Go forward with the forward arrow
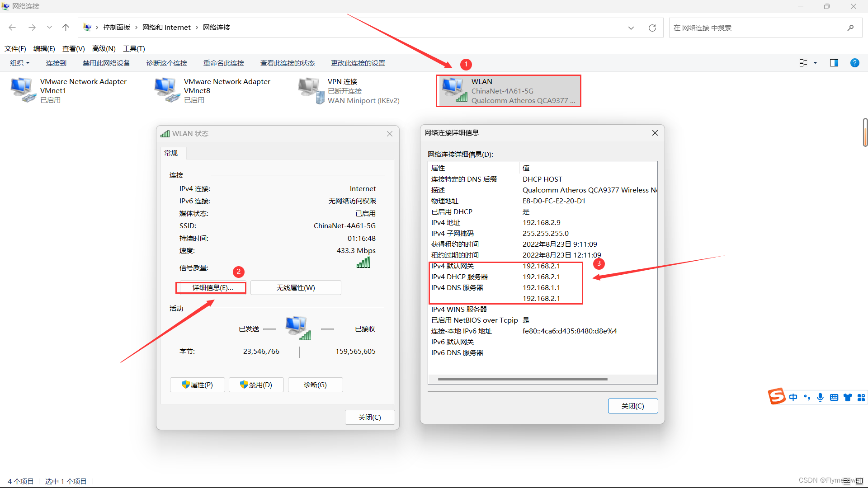Screen dimensions: 868x488 32,28
